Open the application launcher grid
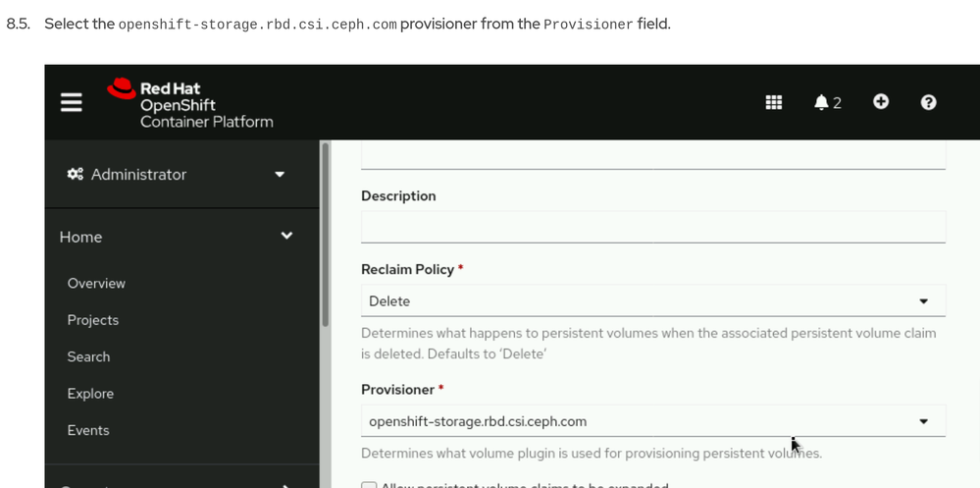 (774, 102)
